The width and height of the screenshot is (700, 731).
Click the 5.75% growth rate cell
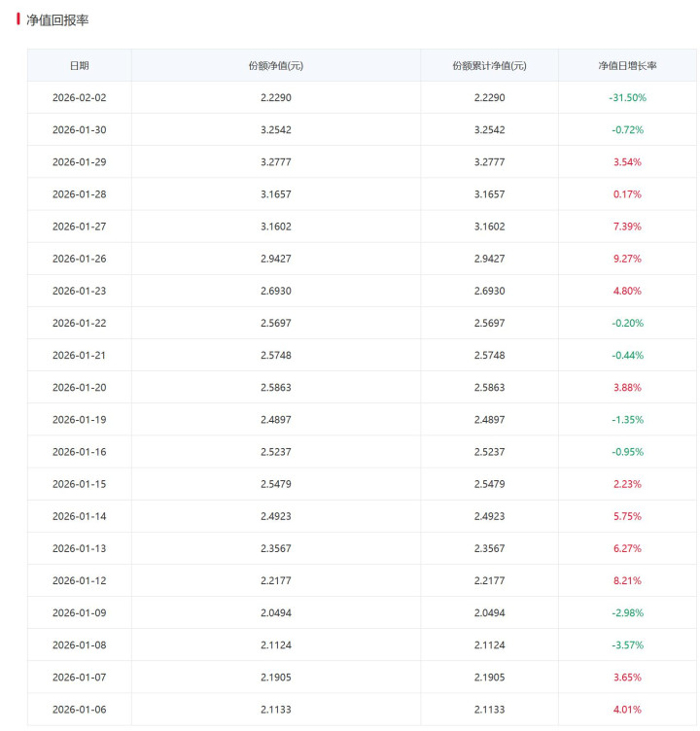click(627, 516)
